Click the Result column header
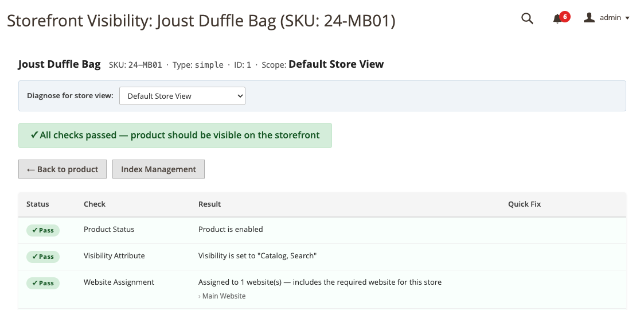 209,204
